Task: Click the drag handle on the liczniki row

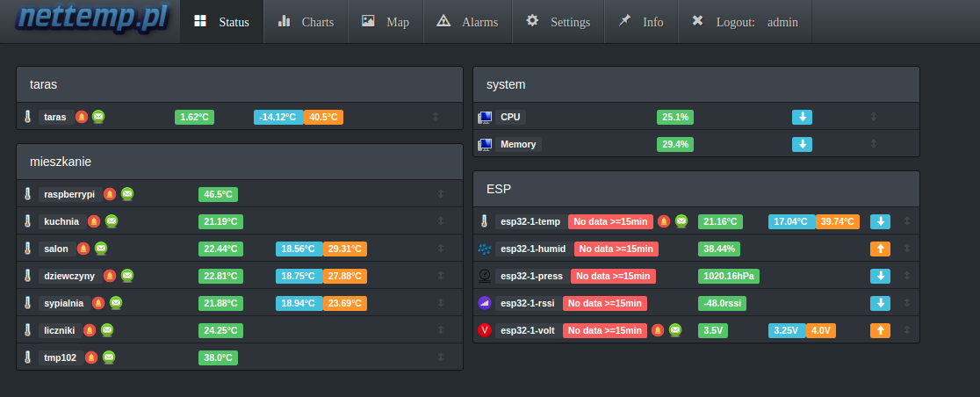Action: click(x=441, y=330)
